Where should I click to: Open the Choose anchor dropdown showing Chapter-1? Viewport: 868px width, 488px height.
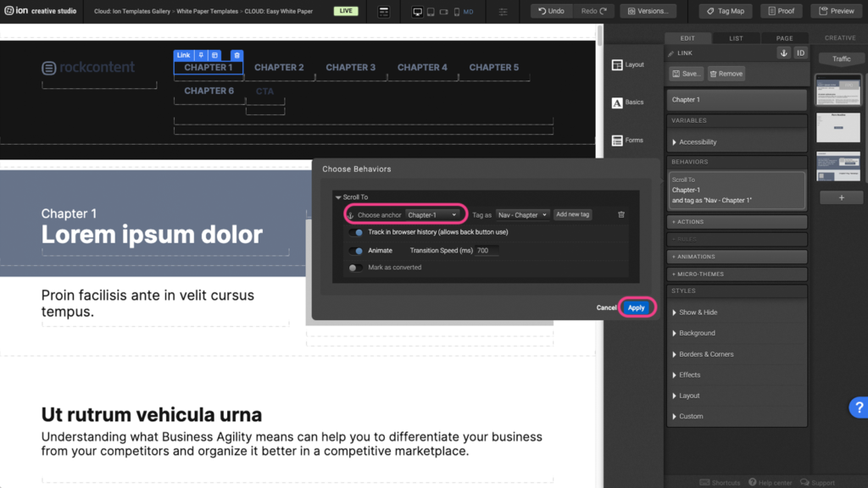pos(432,215)
